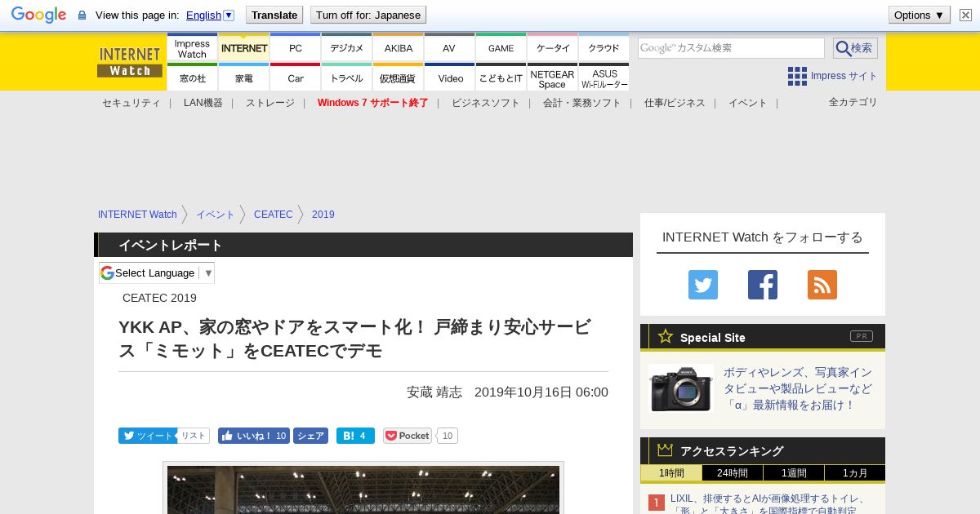Go to 仕事/ビジネス category

(674, 103)
